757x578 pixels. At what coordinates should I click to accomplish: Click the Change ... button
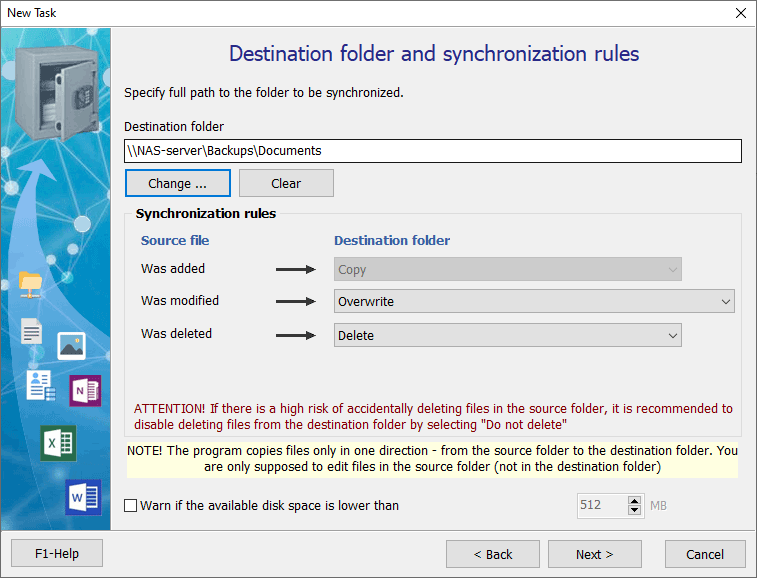point(178,183)
